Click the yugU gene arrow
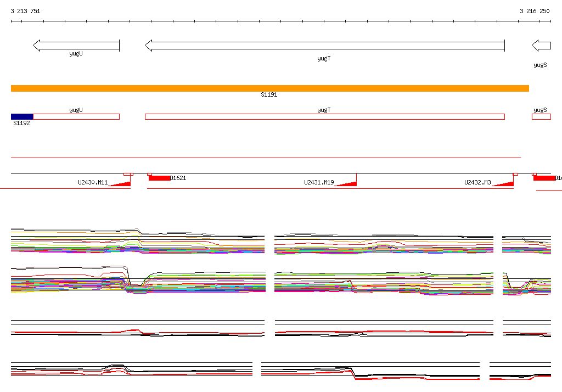This screenshot has width=562, height=392. click(x=76, y=46)
